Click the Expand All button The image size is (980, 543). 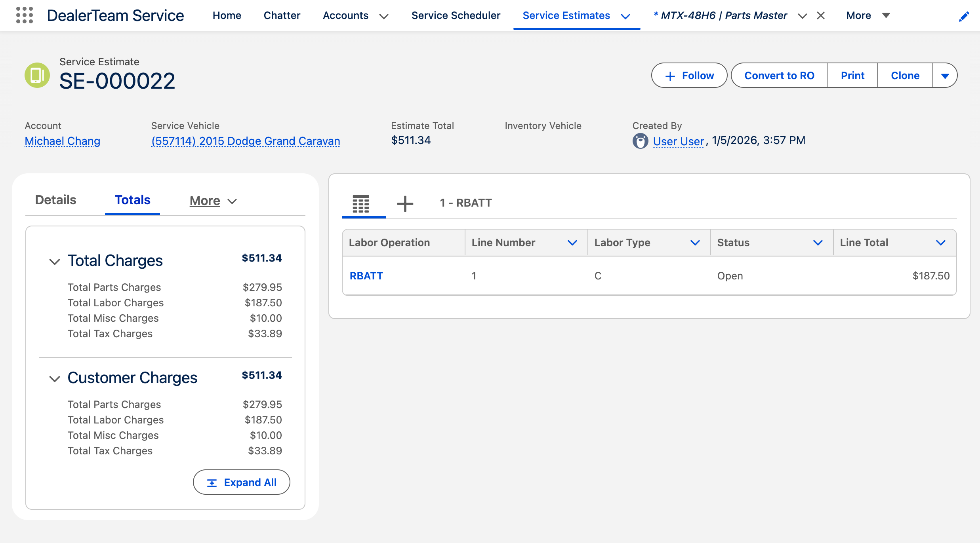tap(241, 482)
